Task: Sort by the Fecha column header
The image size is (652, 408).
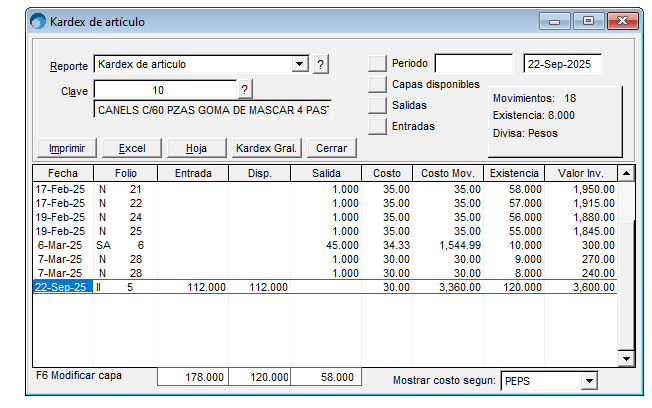Action: pyautogui.click(x=62, y=173)
